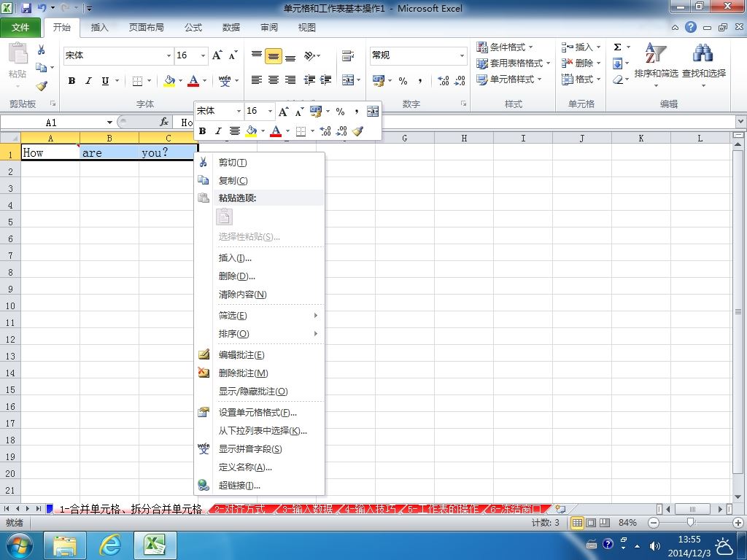This screenshot has width=747, height=560.
Task: Open mini toolbar font size dropdown
Action: tap(270, 112)
